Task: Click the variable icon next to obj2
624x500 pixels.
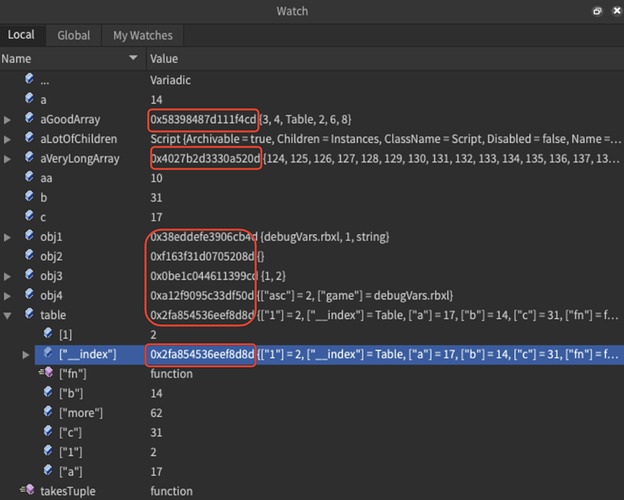Action: [x=29, y=254]
